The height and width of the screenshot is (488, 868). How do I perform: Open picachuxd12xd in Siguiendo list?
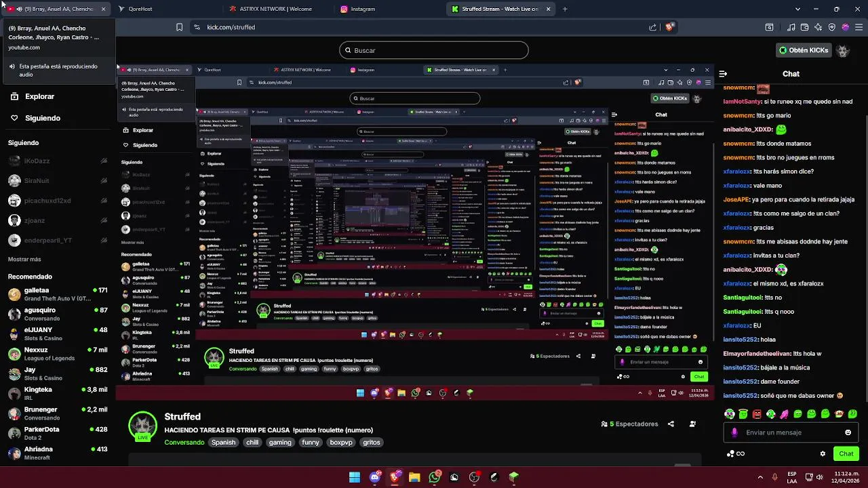[x=58, y=201]
